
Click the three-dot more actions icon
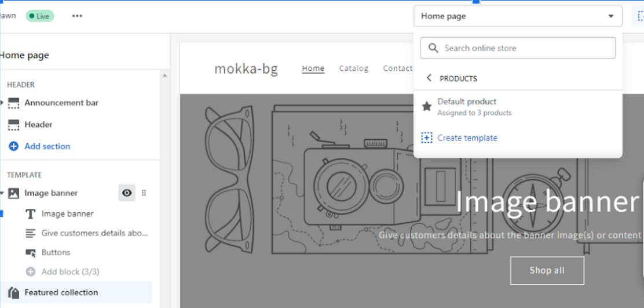coord(77,16)
